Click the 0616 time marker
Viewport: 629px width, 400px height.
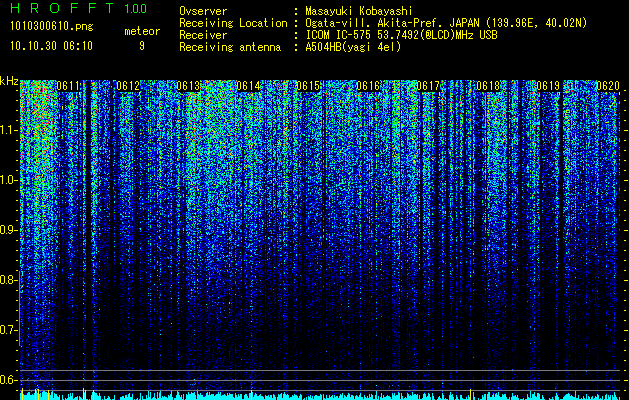click(x=368, y=86)
